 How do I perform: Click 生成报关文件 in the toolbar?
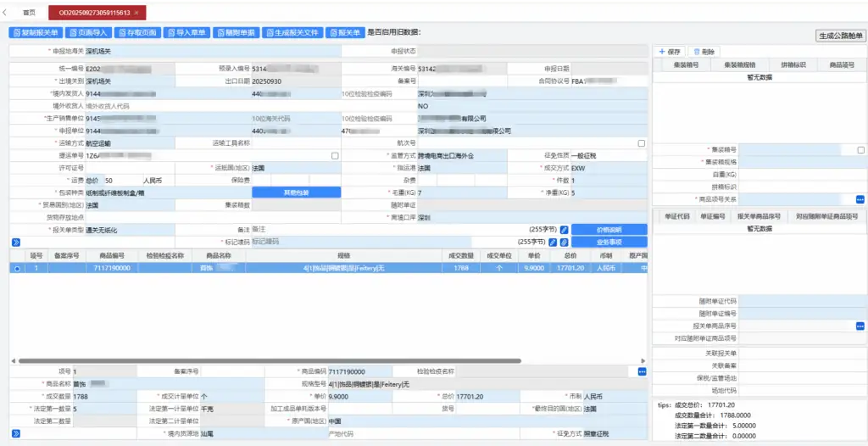click(292, 33)
